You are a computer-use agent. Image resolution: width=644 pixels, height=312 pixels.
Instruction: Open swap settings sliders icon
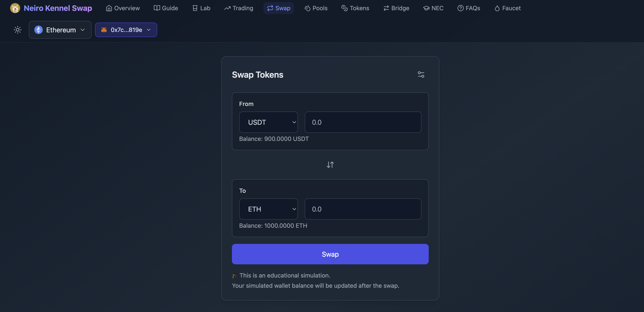(x=421, y=74)
